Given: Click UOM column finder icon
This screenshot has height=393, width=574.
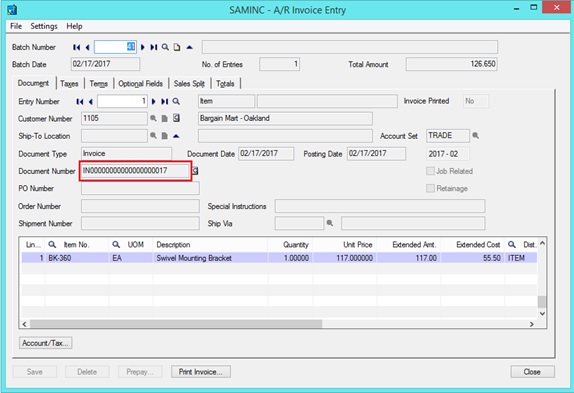Looking at the screenshot, I should (116, 244).
